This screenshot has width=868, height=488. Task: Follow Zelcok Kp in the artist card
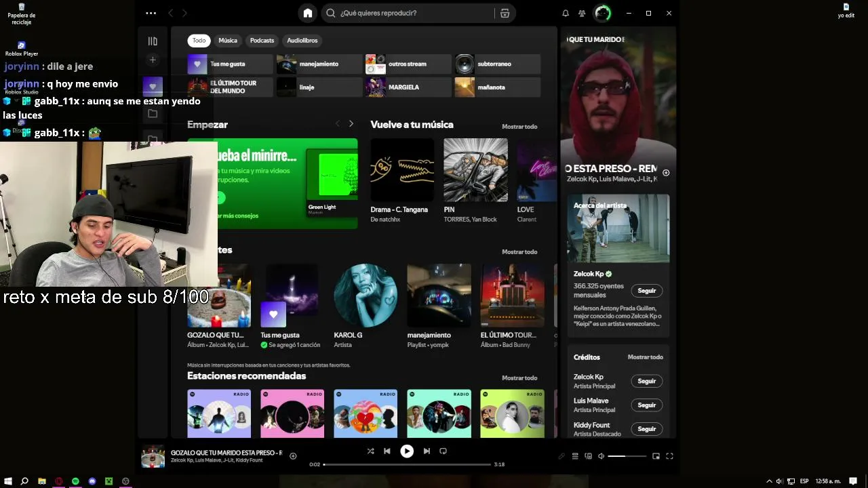pyautogui.click(x=647, y=291)
